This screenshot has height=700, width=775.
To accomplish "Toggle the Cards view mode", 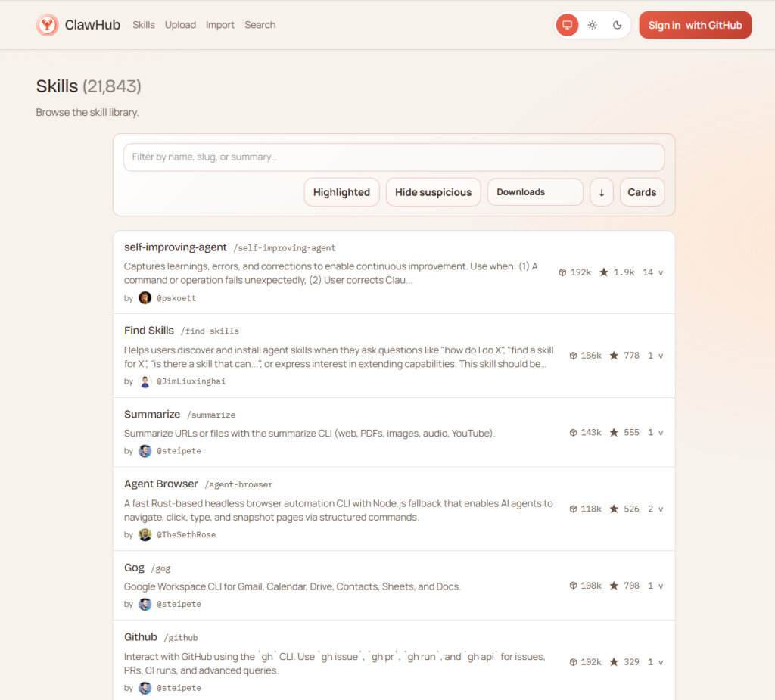I will tap(642, 192).
